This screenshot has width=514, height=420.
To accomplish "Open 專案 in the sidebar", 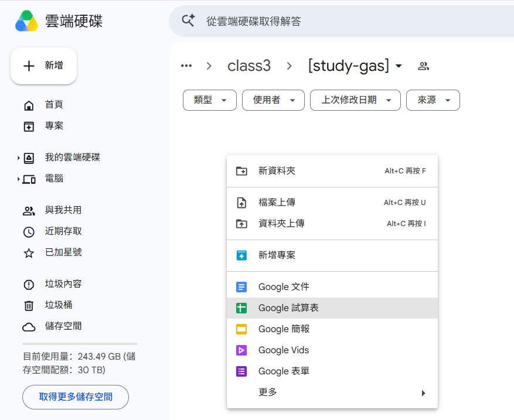I will (54, 126).
